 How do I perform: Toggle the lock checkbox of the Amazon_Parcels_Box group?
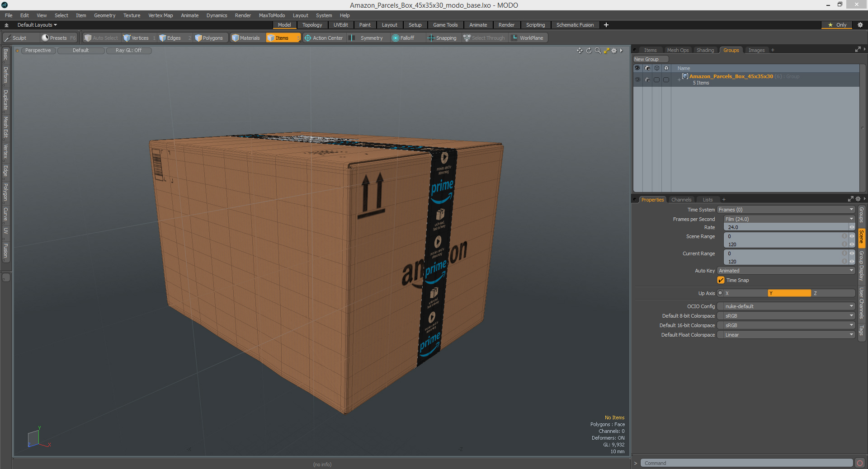[666, 80]
